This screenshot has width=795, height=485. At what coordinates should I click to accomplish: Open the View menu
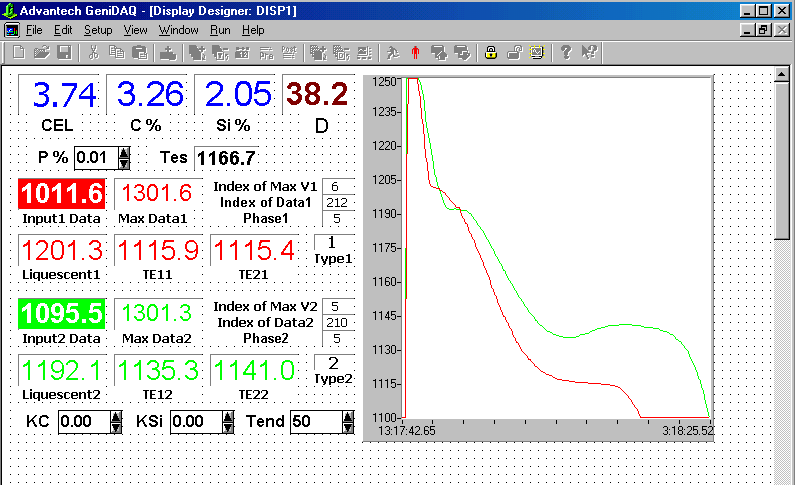(135, 30)
